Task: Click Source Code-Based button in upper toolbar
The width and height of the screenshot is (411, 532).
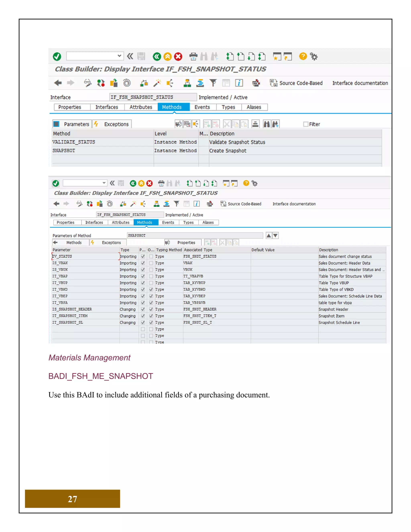Action: tap(296, 83)
